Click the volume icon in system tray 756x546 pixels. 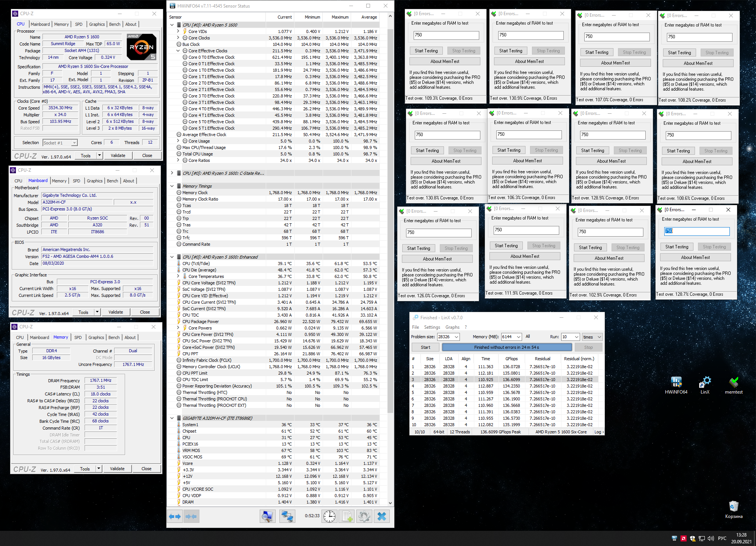click(711, 538)
